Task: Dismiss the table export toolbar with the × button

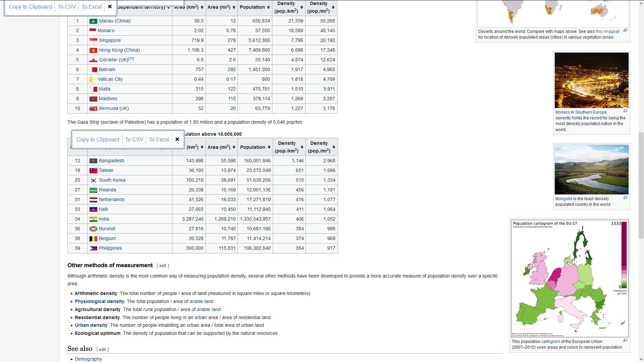Action: 110,7
